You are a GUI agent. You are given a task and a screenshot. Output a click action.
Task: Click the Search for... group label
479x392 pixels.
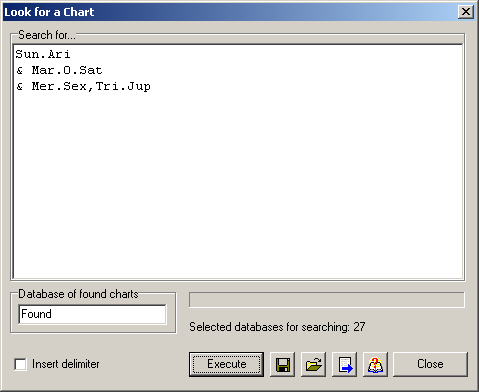[x=47, y=35]
